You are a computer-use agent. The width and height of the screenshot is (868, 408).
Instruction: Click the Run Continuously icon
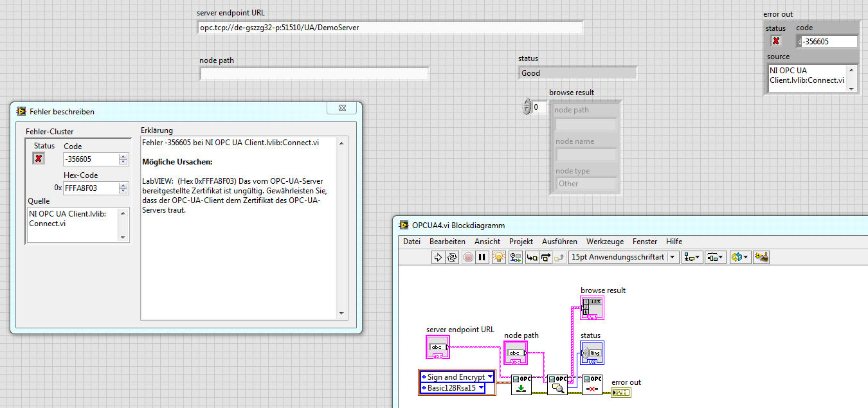(x=452, y=257)
